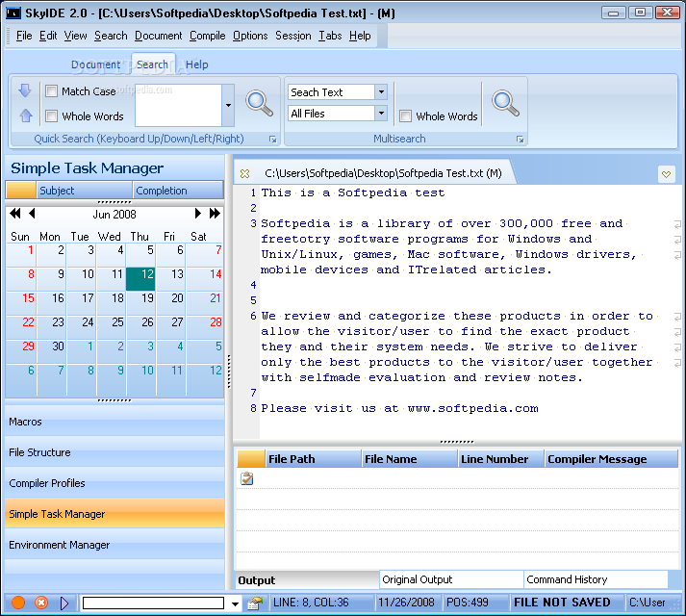This screenshot has width=686, height=616.
Task: Select June 20 in the calendar
Action: (x=170, y=303)
